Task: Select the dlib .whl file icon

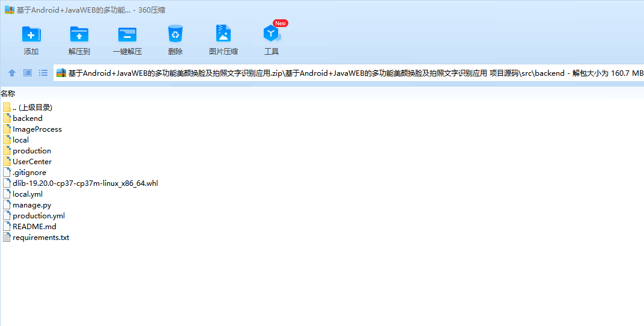Action: pos(7,183)
